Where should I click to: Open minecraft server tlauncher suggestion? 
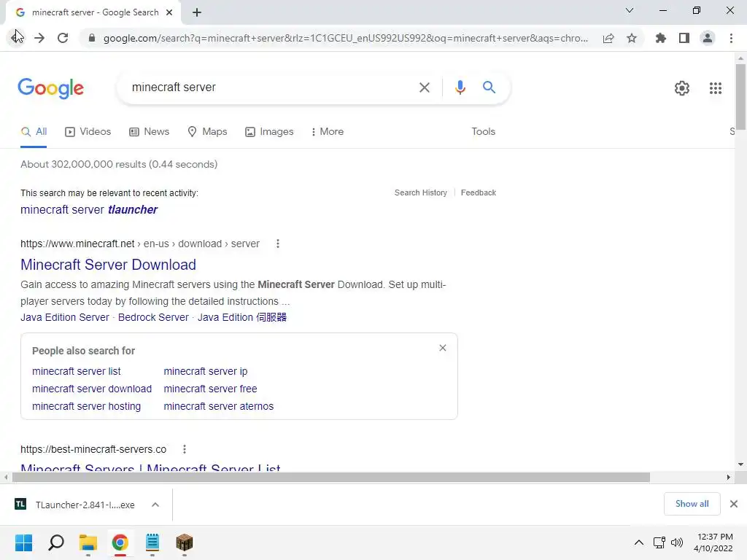click(88, 209)
